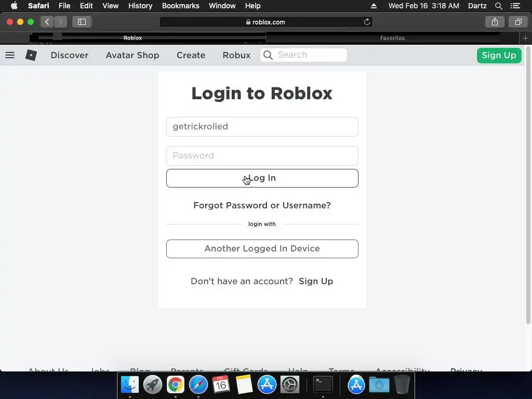Click Safari compass icon in Dock
This screenshot has height=399, width=532.
click(198, 384)
